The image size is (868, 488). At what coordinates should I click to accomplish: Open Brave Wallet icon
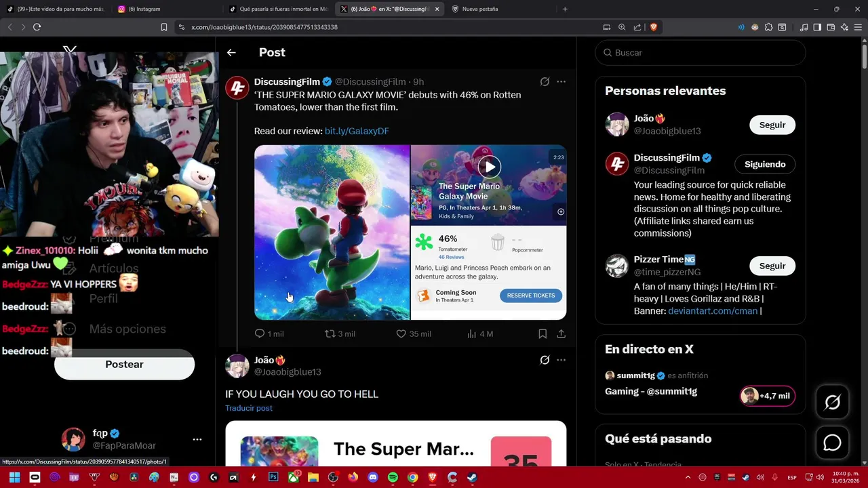point(831,27)
